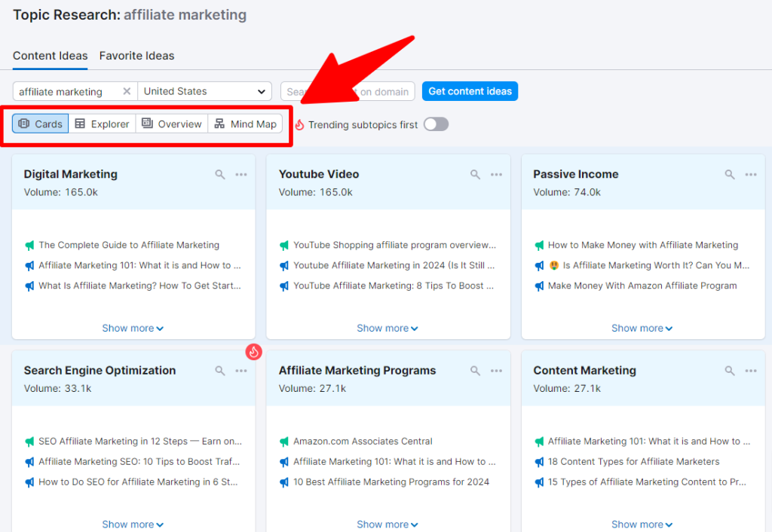Viewport: 772px width, 532px height.
Task: Click the search content on domain field
Action: coord(348,91)
